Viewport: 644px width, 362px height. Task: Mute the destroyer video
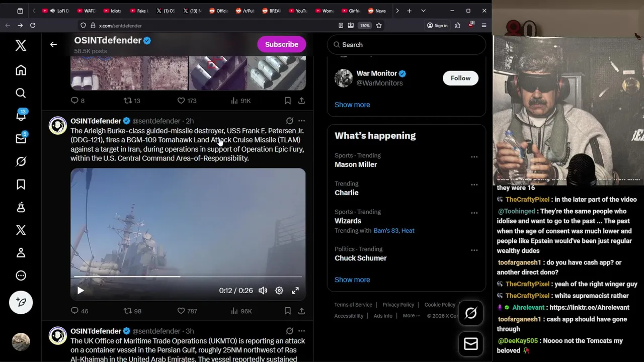click(263, 291)
